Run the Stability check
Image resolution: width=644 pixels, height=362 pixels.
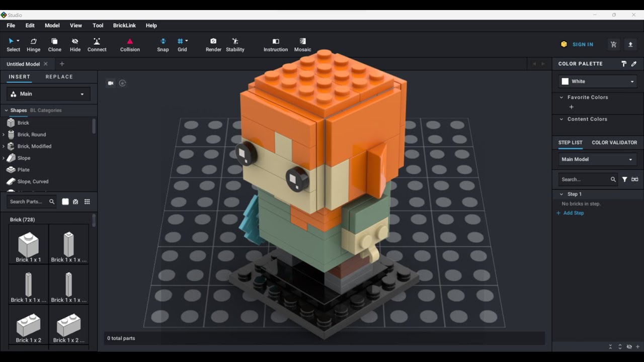[235, 45]
